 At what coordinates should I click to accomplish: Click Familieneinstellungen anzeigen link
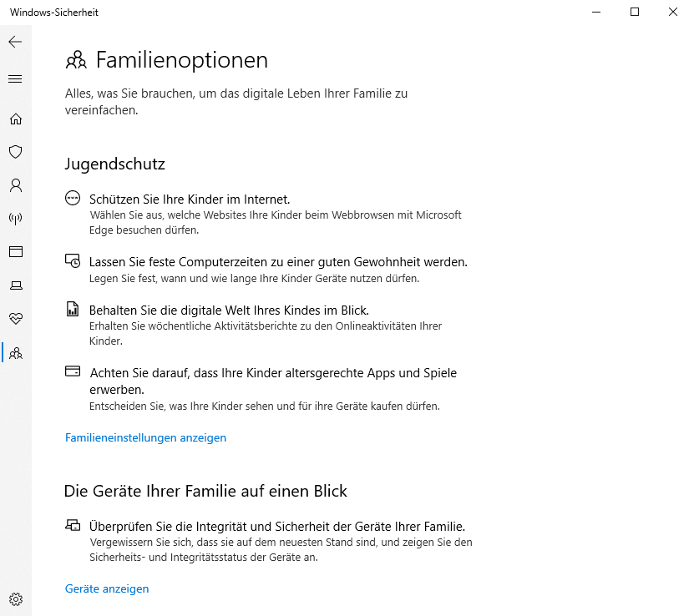pyautogui.click(x=145, y=437)
